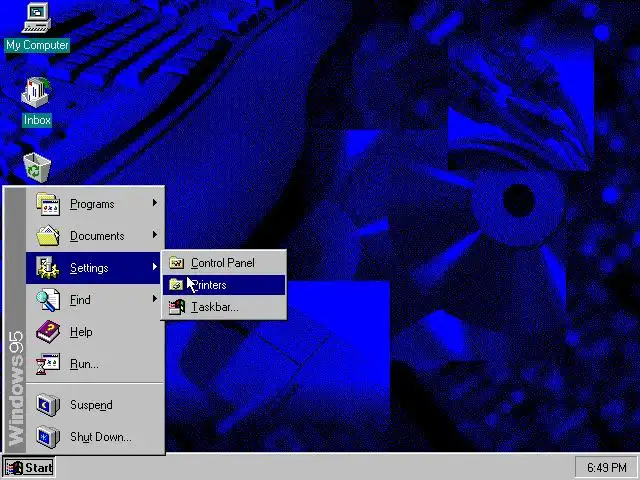This screenshot has width=640, height=480.
Task: Choose Find in the Start menu
Action: click(x=95, y=300)
